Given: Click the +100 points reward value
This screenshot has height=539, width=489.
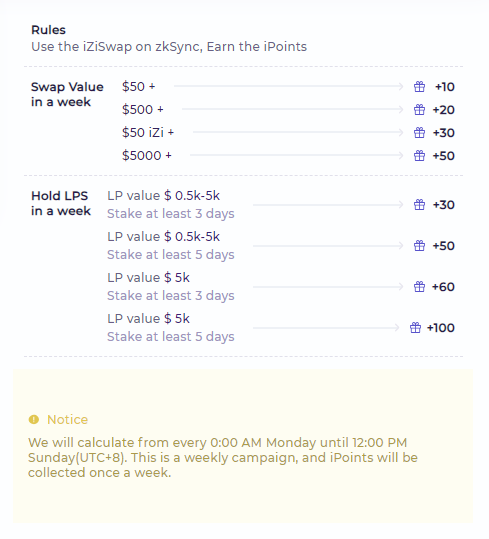Looking at the screenshot, I should [x=441, y=328].
